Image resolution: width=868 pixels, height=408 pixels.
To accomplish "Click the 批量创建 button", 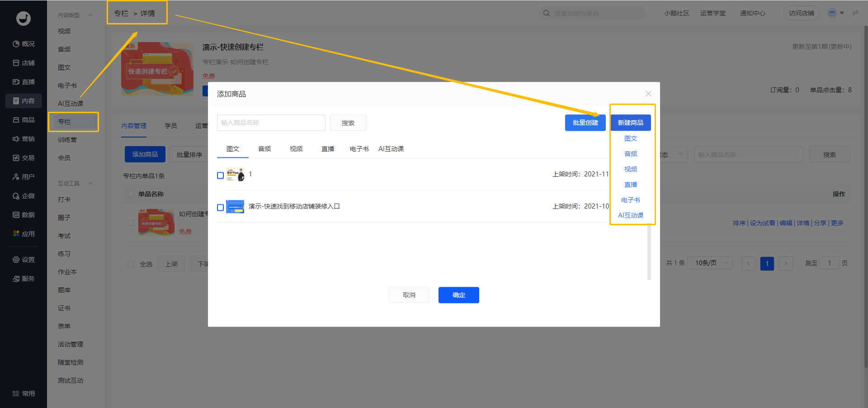I will click(x=585, y=123).
